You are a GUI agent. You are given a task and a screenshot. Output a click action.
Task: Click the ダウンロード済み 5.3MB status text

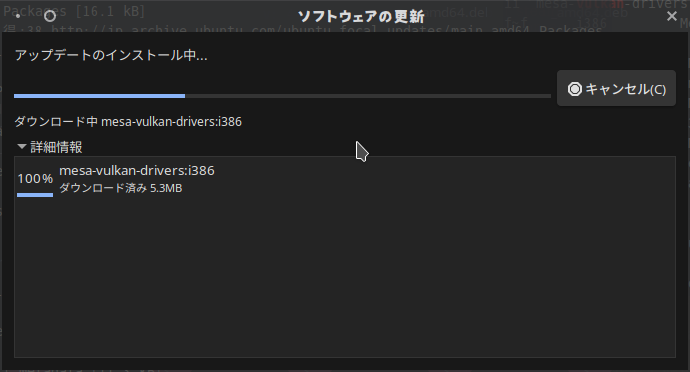point(121,188)
